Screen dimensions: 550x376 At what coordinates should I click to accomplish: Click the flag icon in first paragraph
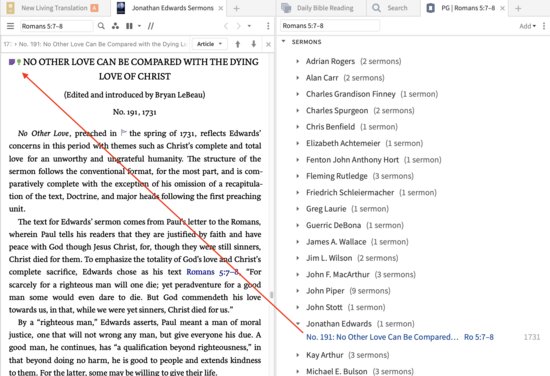tap(123, 133)
